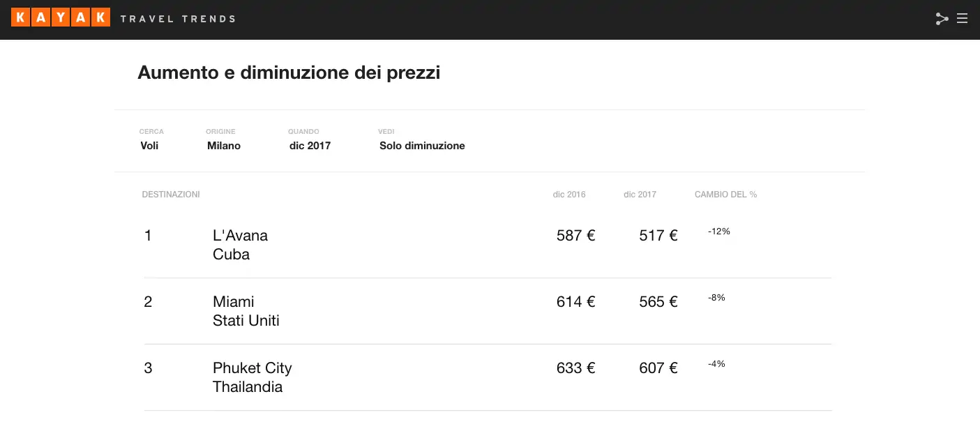The height and width of the screenshot is (431, 980).
Task: Click the CAMBIO DEL % column header
Action: 725,195
